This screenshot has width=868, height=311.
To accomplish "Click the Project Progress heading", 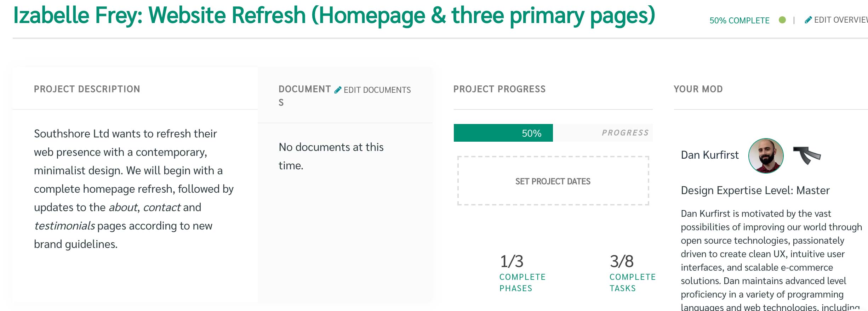I will [499, 89].
